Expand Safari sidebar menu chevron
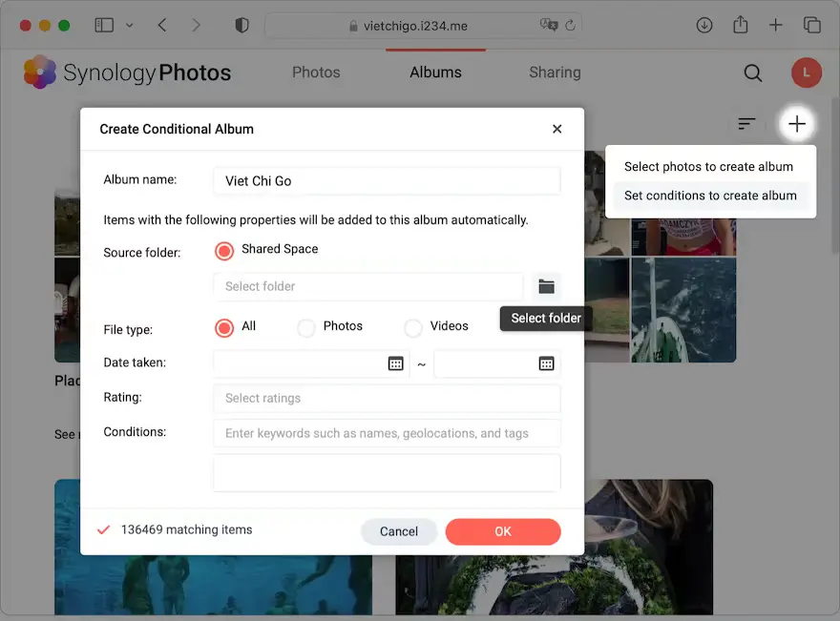This screenshot has width=840, height=621. tap(130, 26)
